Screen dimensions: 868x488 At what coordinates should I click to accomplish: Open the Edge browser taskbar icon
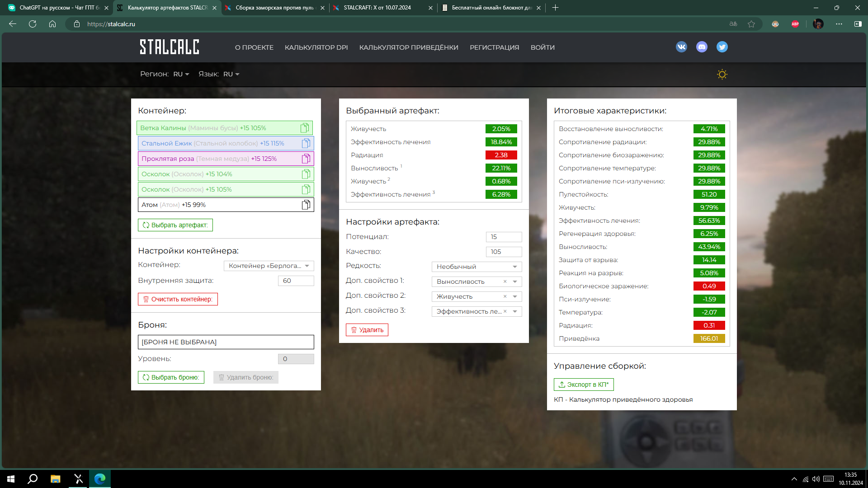pos(100,479)
